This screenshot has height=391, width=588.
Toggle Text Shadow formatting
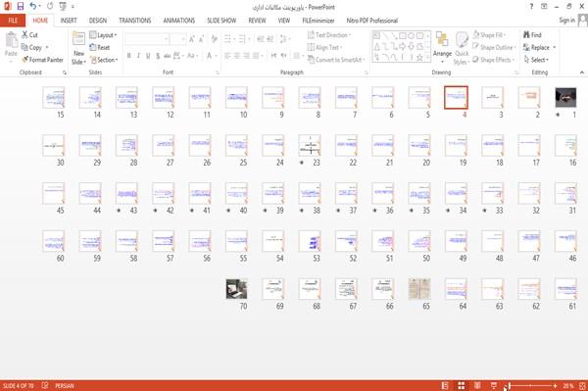[x=158, y=56]
